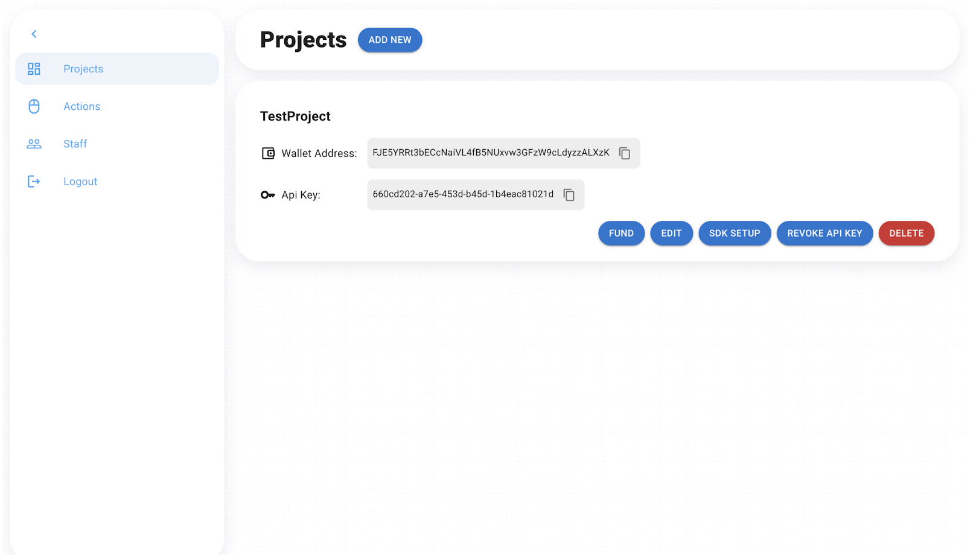Click the wallet icon beside Wallet Address

click(268, 153)
